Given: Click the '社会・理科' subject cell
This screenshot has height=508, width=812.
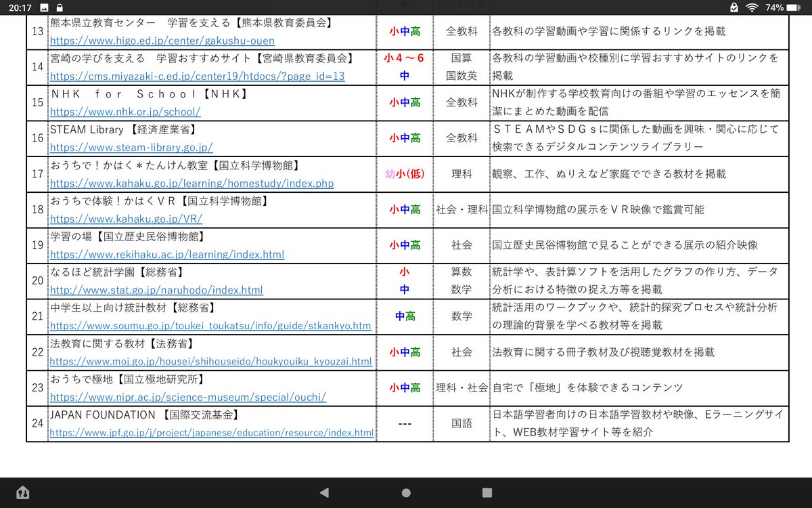Looking at the screenshot, I should [461, 210].
